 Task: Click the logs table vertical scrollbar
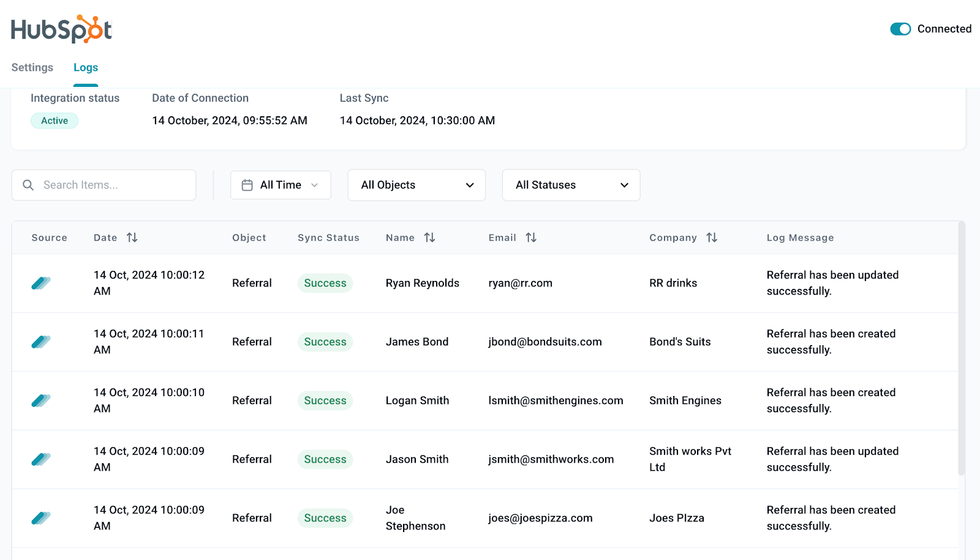click(x=962, y=349)
